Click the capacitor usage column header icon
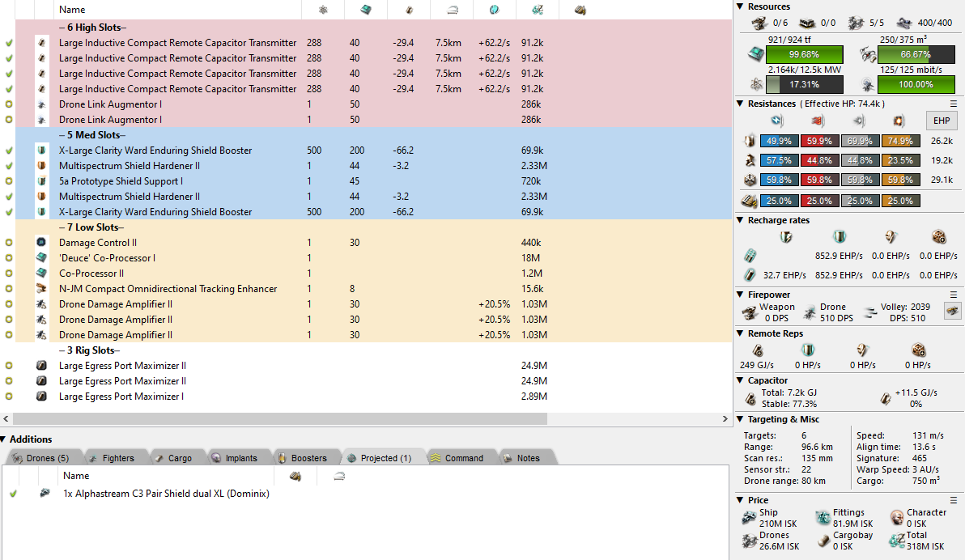965x560 pixels. 409,10
